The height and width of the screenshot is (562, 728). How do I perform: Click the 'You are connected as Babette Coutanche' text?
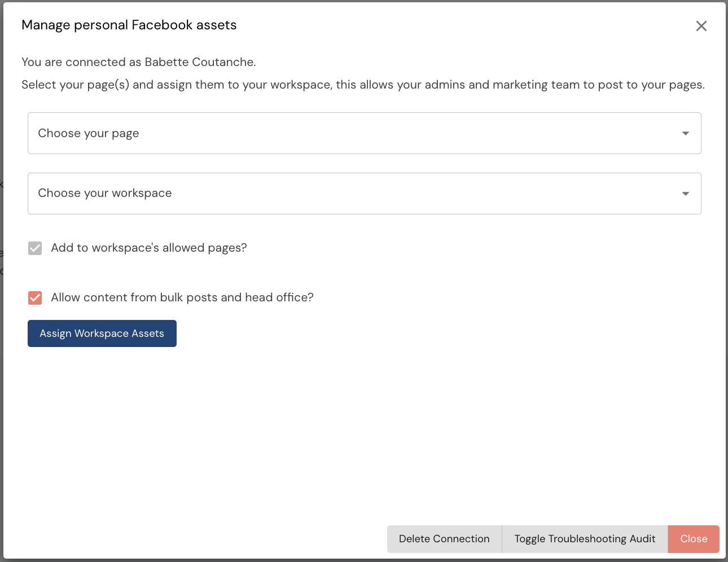pyautogui.click(x=139, y=62)
